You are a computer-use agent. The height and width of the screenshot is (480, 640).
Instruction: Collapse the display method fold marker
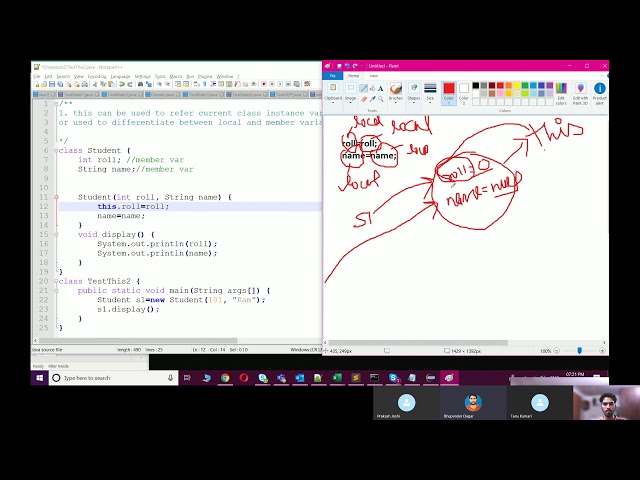coord(56,235)
